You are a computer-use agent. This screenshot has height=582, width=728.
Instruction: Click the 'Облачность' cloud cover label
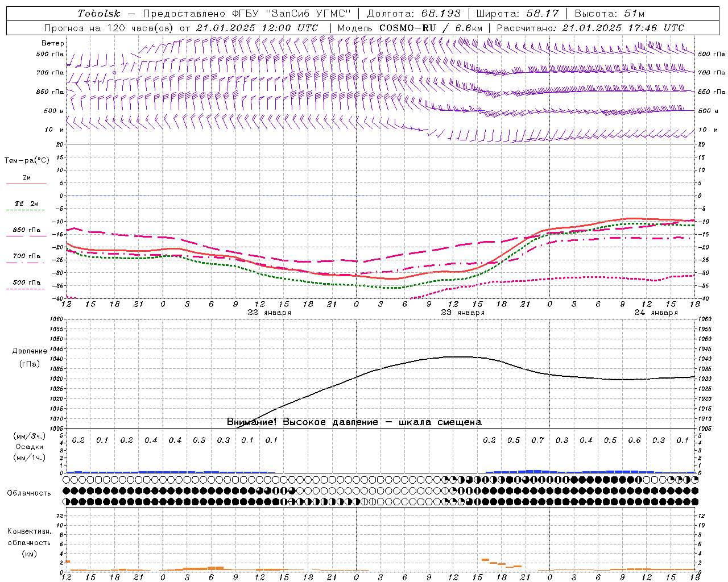tap(29, 493)
